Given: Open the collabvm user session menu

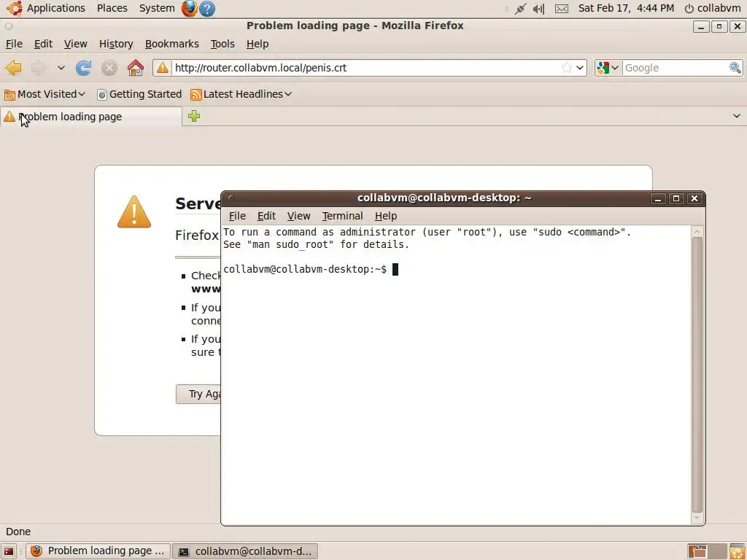Looking at the screenshot, I should 713,8.
